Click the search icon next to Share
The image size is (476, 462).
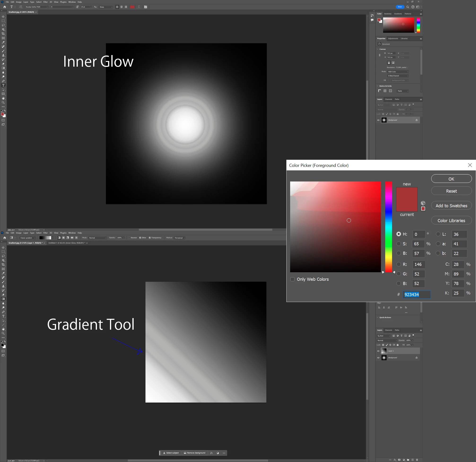[x=408, y=7]
